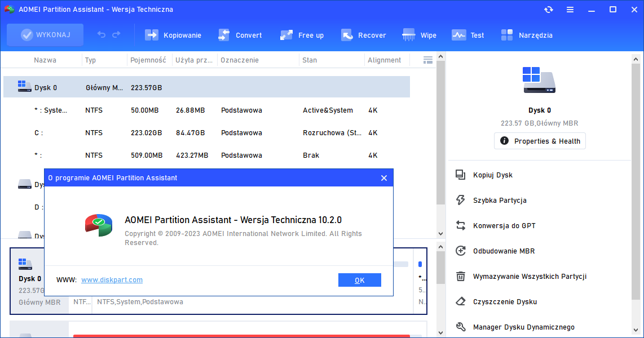
Task: Click OK in the About dialog
Action: tap(360, 280)
